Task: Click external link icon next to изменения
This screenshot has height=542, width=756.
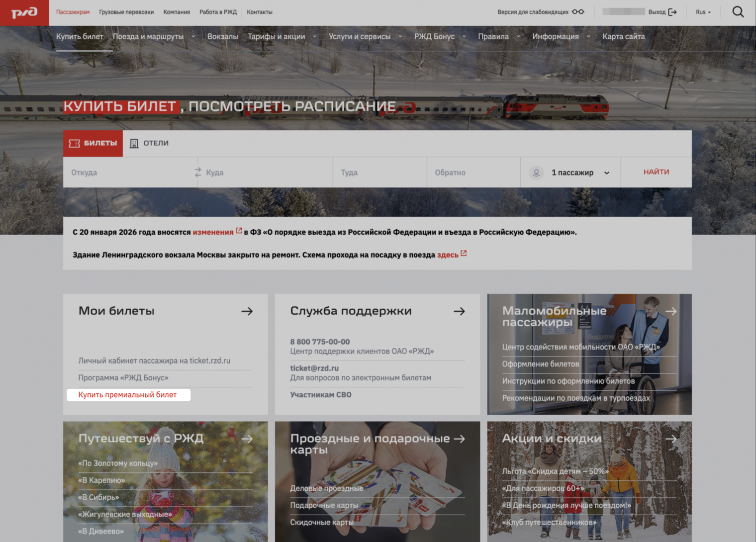Action: pos(239,231)
